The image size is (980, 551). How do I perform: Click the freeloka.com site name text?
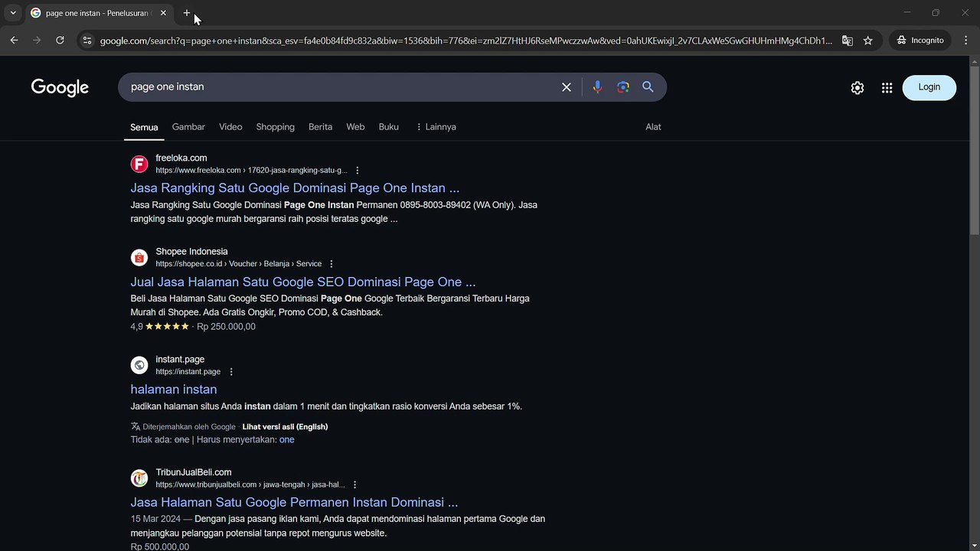pyautogui.click(x=181, y=158)
